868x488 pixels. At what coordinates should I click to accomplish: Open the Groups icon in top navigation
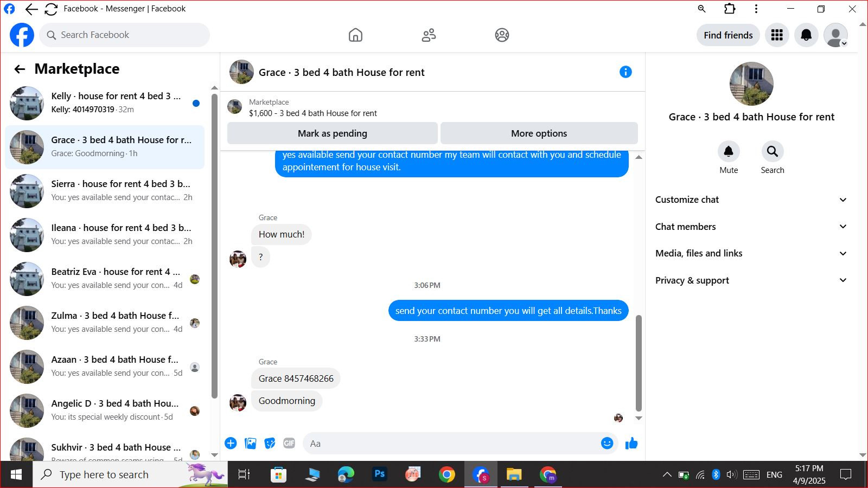point(502,35)
